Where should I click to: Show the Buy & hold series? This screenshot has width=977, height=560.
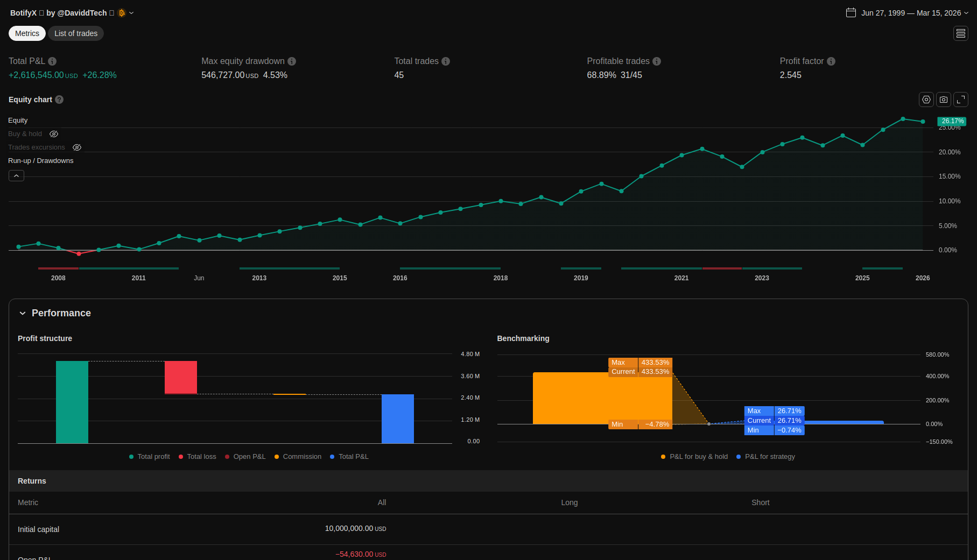pyautogui.click(x=54, y=134)
